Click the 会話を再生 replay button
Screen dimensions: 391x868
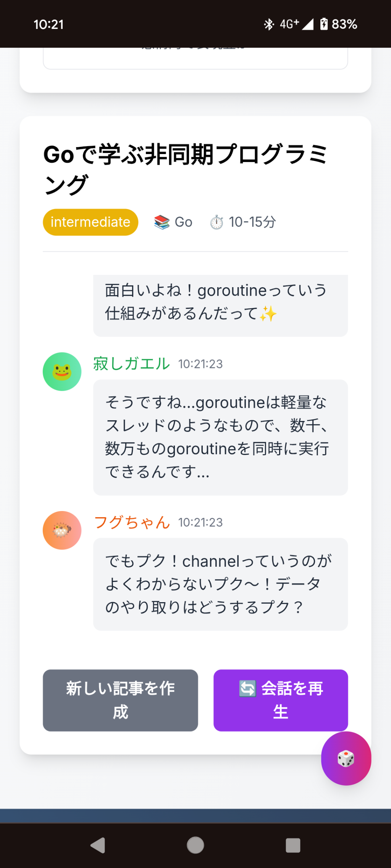pos(281,700)
